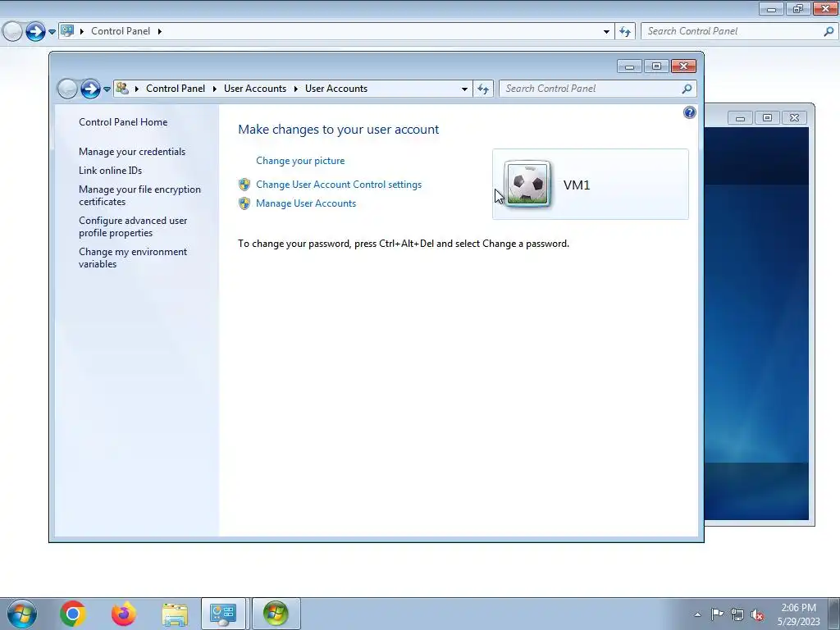
Task: Open Change User Account Control settings
Action: [339, 185]
